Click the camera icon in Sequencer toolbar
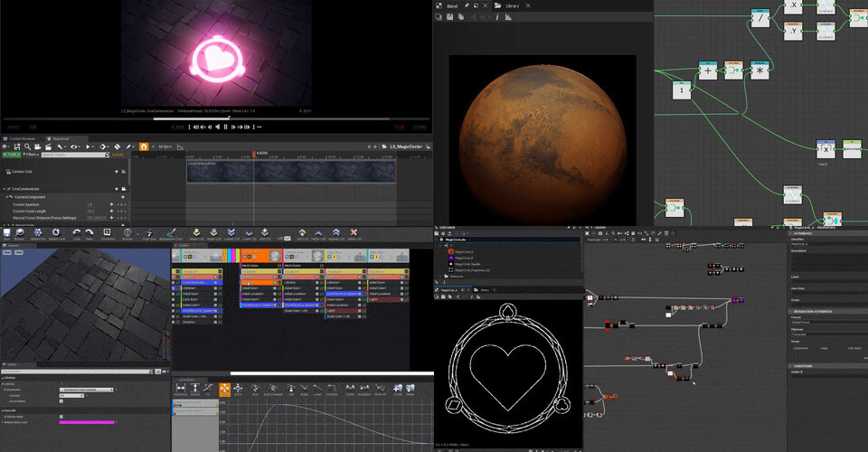The image size is (868, 452). (x=37, y=146)
